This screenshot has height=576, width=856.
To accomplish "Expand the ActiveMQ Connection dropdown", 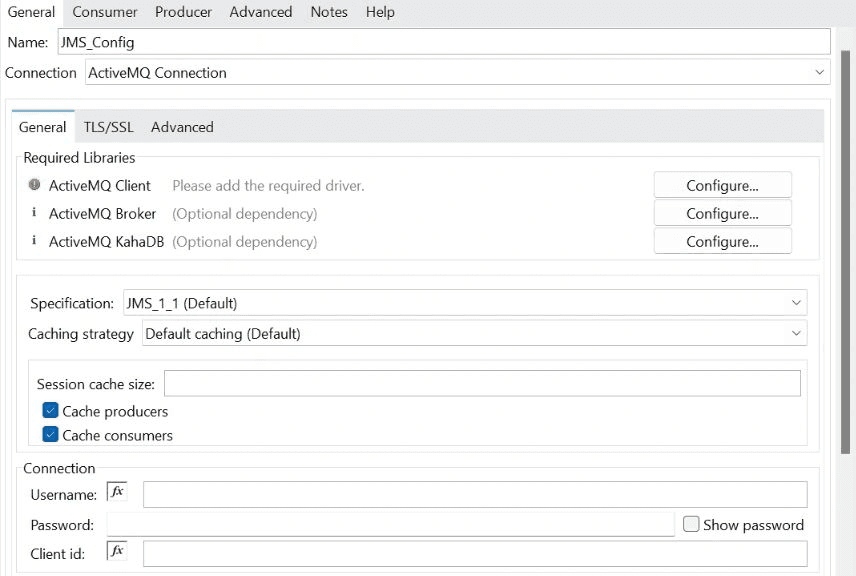I will coord(819,72).
